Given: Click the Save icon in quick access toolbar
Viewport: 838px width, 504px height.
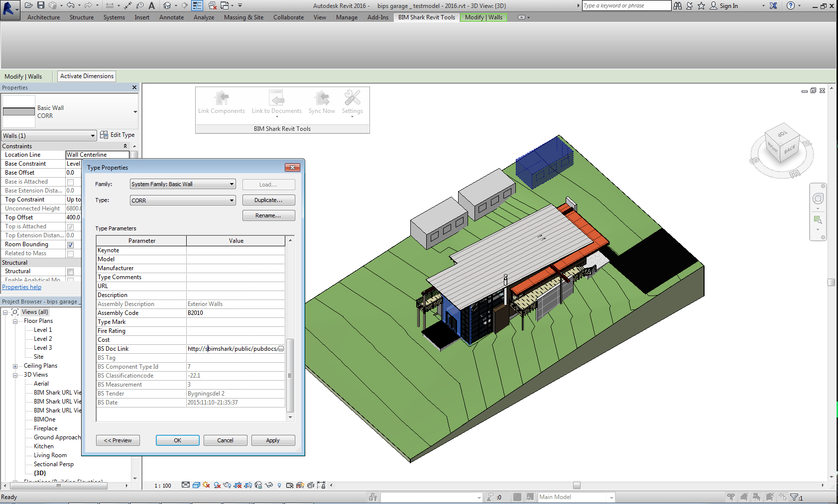Looking at the screenshot, I should pos(41,5).
